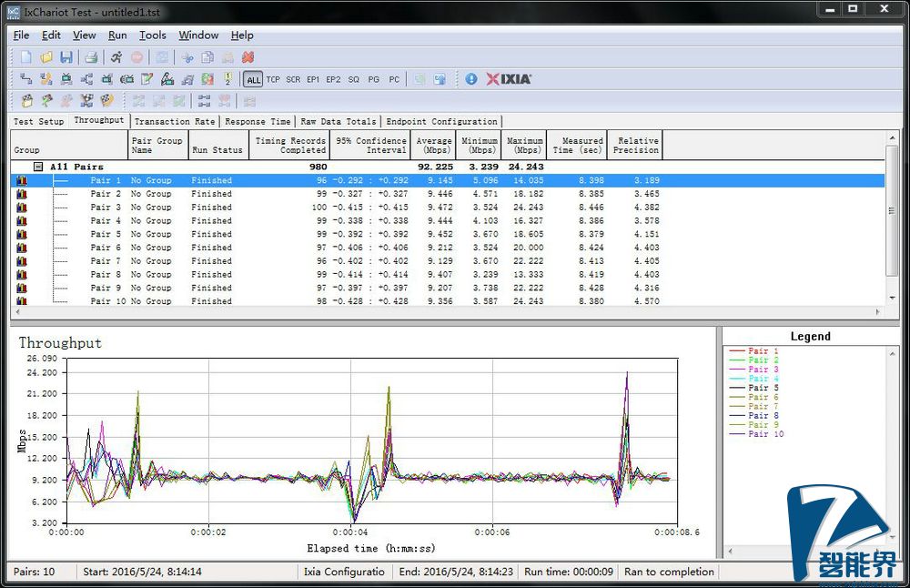Click the Pair 3 row chart icon
This screenshot has width=910, height=588.
point(22,208)
